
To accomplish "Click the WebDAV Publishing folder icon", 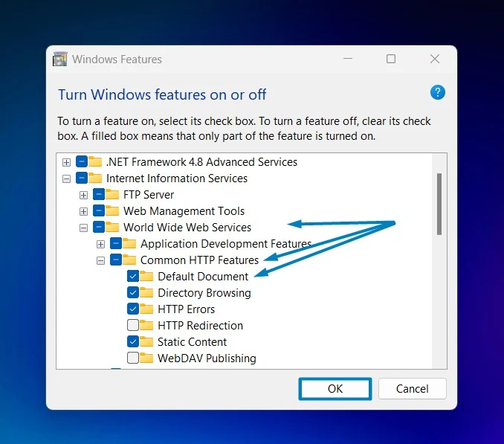I will pyautogui.click(x=146, y=358).
